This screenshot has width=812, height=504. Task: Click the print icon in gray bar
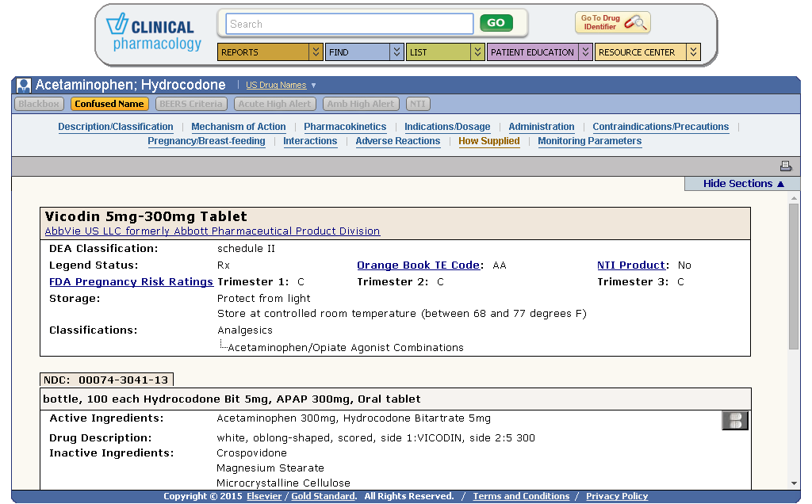pyautogui.click(x=786, y=166)
